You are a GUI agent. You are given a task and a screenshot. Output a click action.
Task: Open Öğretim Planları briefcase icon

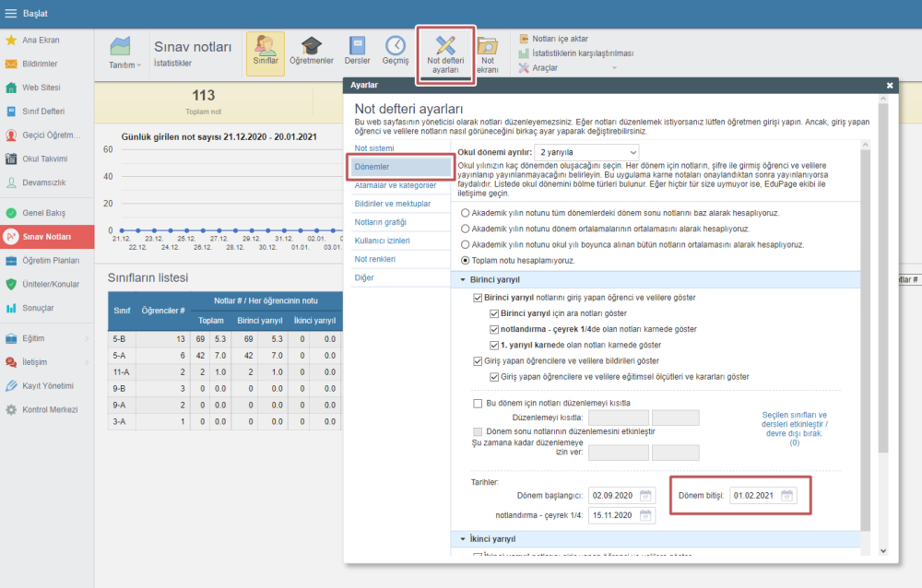coord(10,261)
